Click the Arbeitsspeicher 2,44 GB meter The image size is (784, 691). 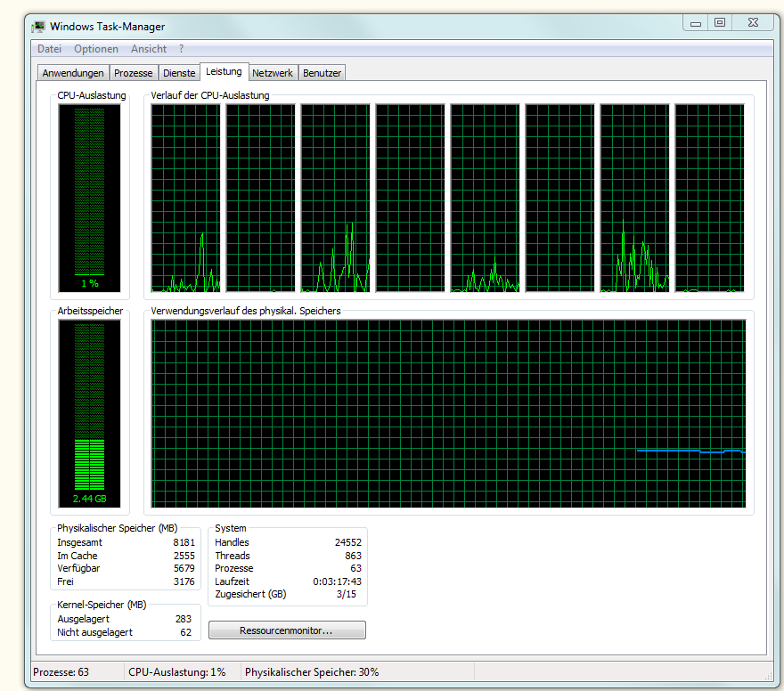point(89,414)
